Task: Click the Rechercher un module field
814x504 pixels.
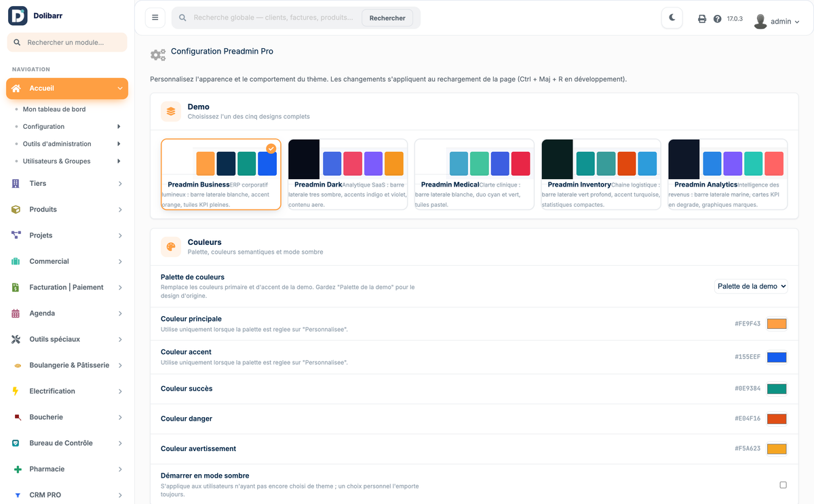Action: [x=67, y=42]
